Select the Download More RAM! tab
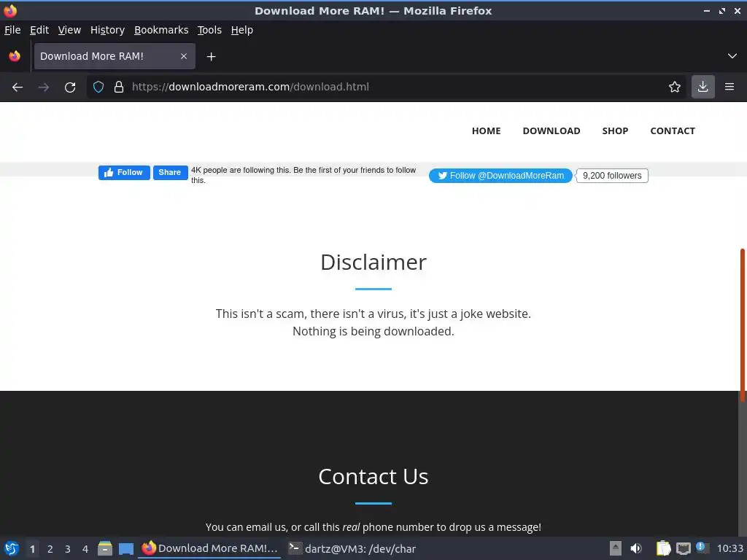Image resolution: width=747 pixels, height=560 pixels. [x=115, y=56]
